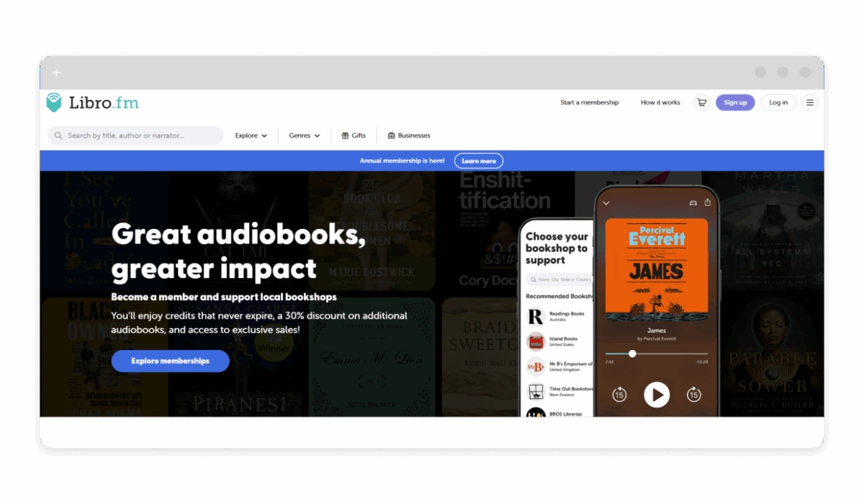Viewport: 864px width, 504px height.
Task: Tap the share icon in player
Action: pos(708,203)
